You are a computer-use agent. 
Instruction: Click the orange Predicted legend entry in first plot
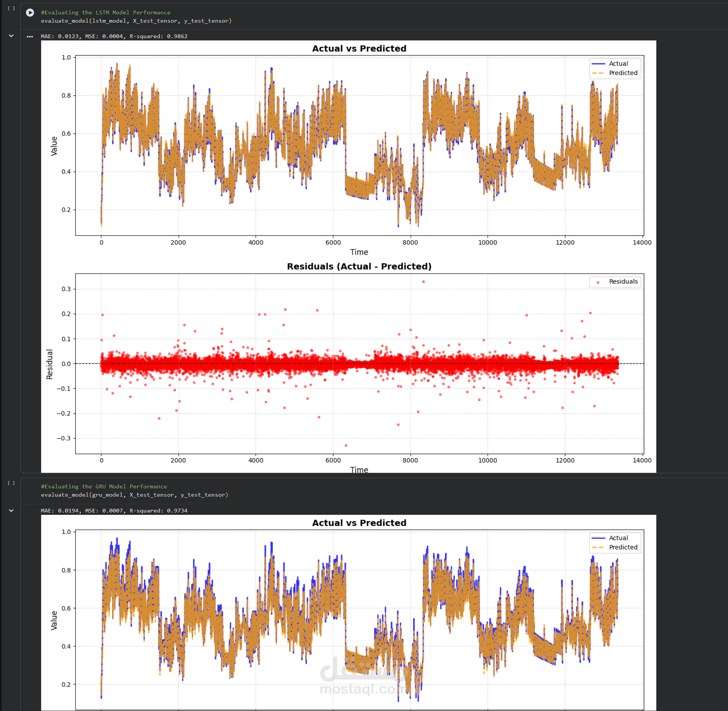point(622,73)
